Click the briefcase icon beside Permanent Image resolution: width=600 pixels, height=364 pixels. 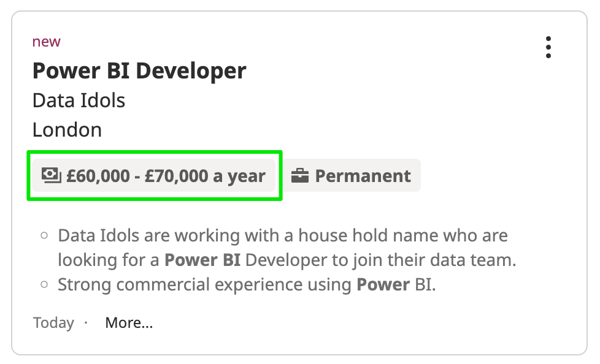pyautogui.click(x=301, y=175)
